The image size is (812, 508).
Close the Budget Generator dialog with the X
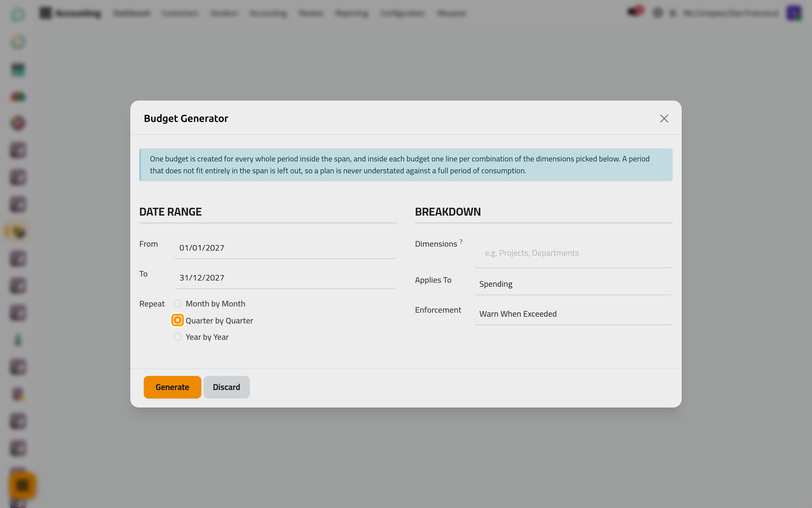point(664,119)
